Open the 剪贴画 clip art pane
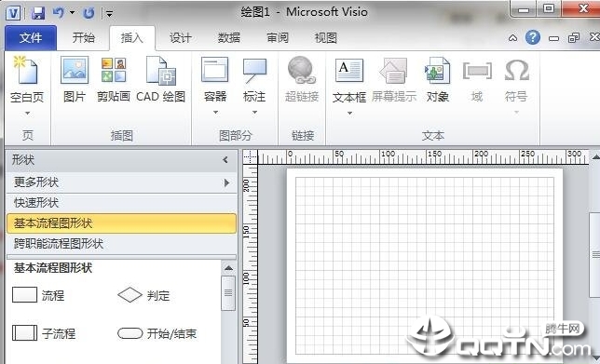Viewport: 600px width, 364px height. click(x=114, y=79)
